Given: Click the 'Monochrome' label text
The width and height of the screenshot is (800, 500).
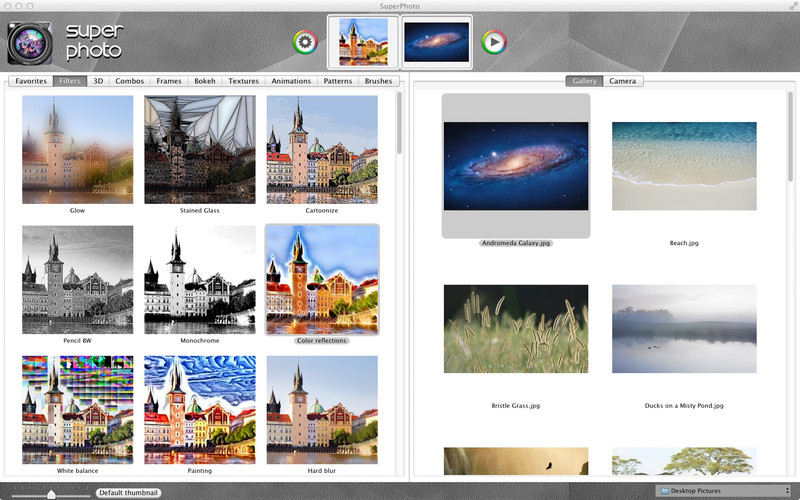Looking at the screenshot, I should pos(199,340).
